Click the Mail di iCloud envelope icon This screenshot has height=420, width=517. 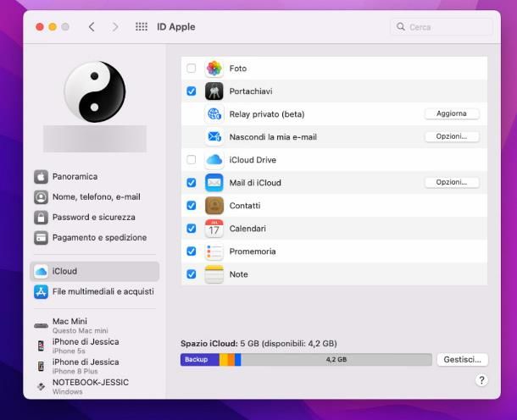coord(214,183)
